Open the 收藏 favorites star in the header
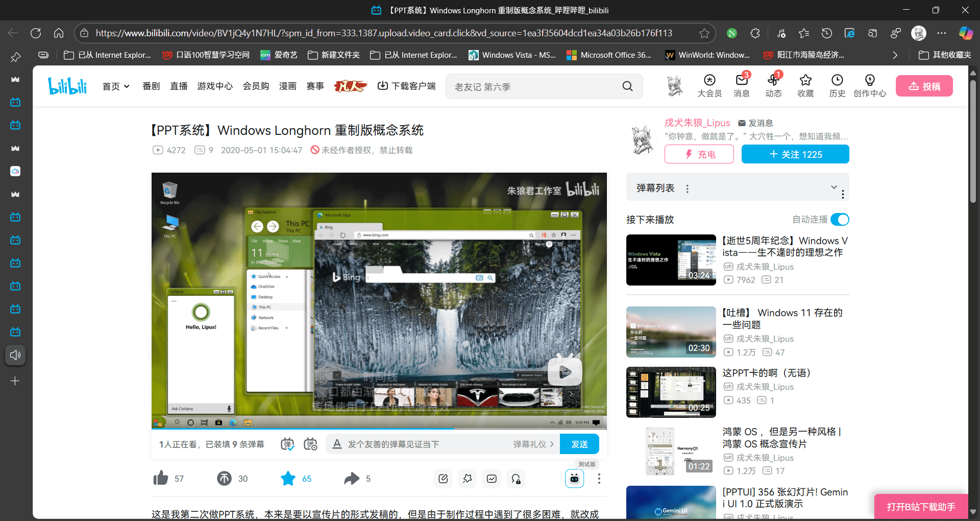Screen dimensions: 980x521 [x=805, y=86]
